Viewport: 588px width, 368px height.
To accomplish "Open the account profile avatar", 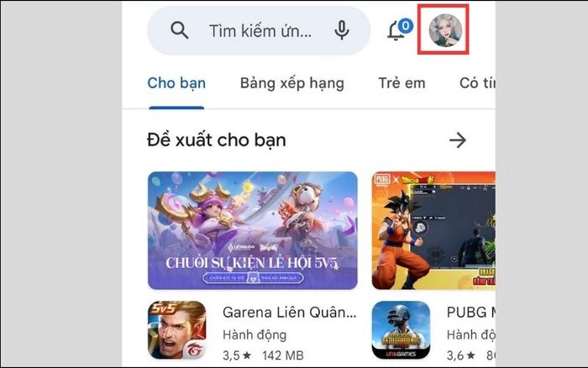I will coord(445,30).
